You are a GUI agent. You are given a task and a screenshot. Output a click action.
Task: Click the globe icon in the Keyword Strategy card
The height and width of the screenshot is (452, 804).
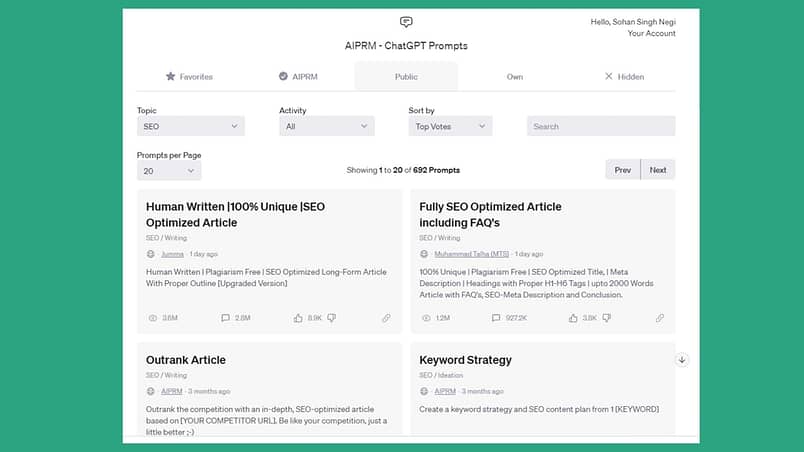tap(424, 391)
